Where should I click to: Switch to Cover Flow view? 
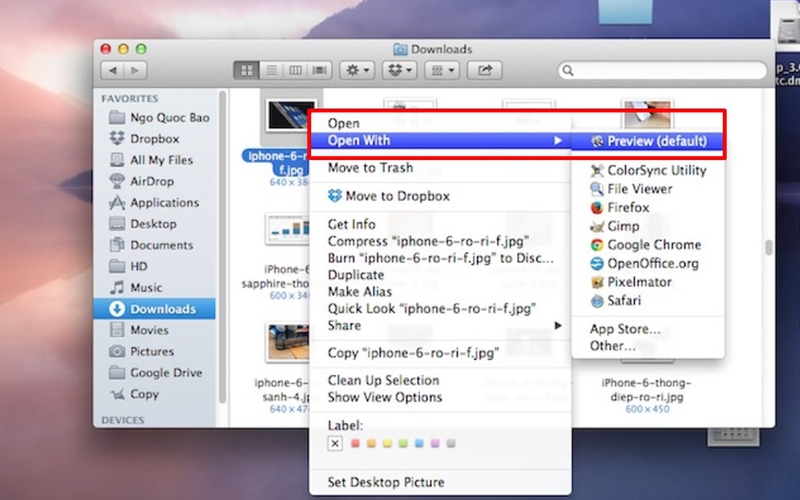pos(320,70)
